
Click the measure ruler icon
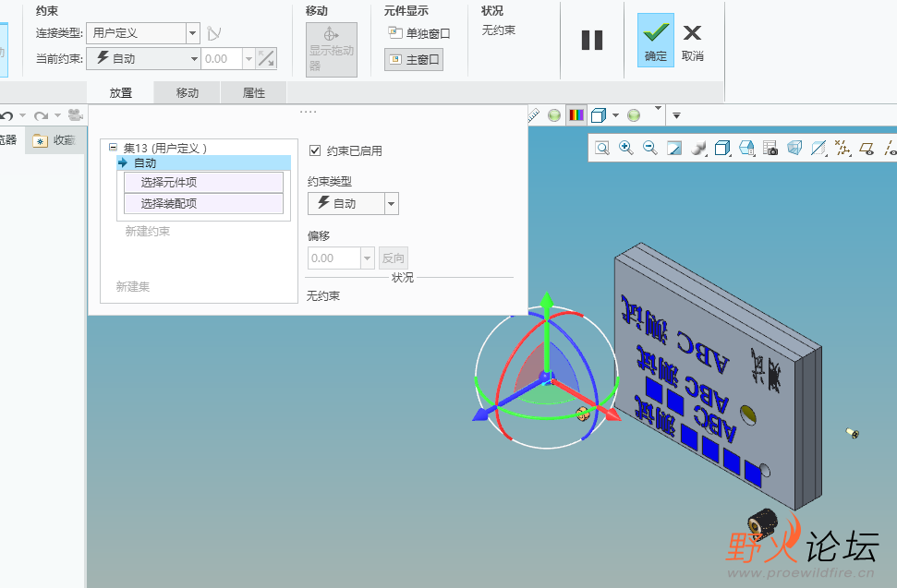pos(534,115)
